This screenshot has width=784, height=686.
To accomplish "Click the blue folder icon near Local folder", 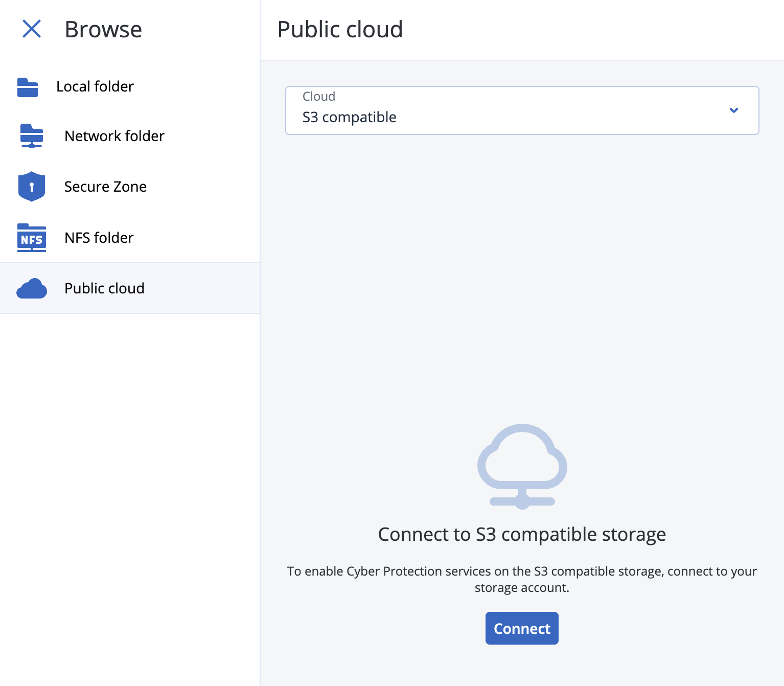I will [28, 87].
